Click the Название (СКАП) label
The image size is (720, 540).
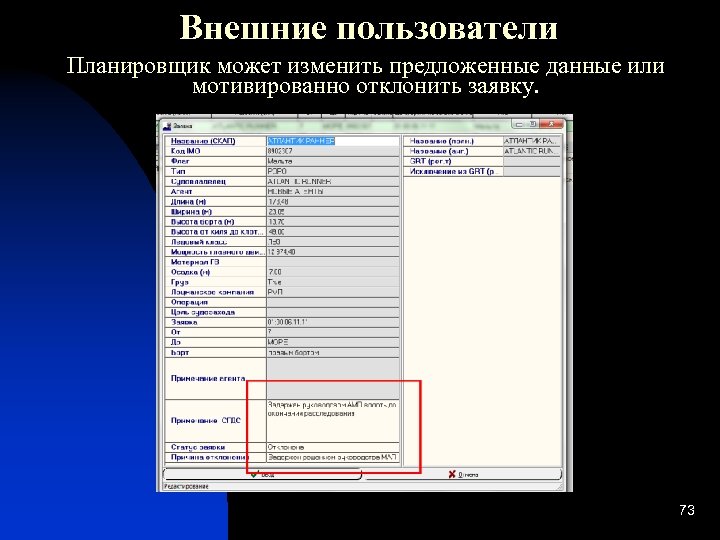pos(203,141)
